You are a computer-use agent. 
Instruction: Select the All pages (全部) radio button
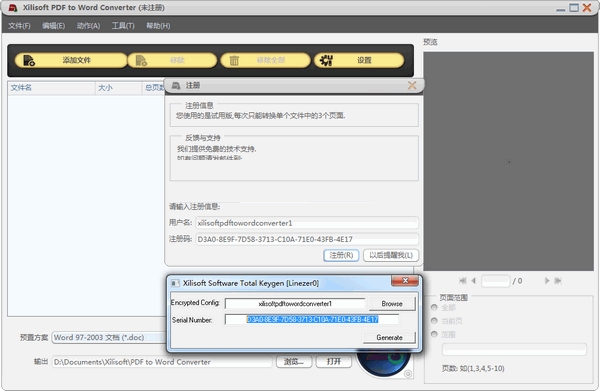tap(434, 307)
